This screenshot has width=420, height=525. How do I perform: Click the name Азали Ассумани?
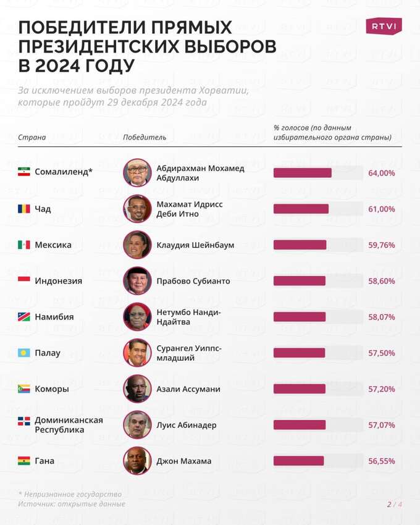[x=188, y=389]
